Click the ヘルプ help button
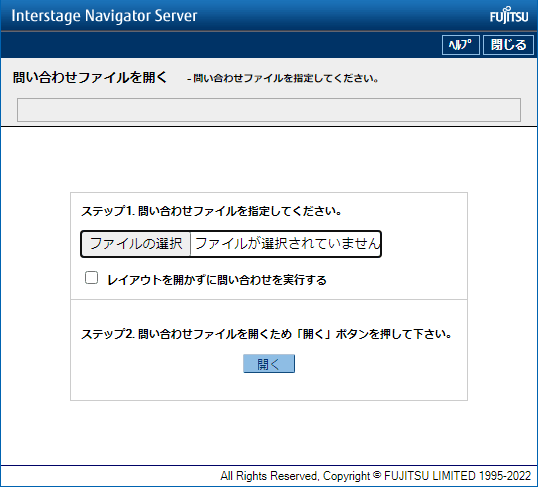Screen dimensions: 538x487 pos(460,45)
